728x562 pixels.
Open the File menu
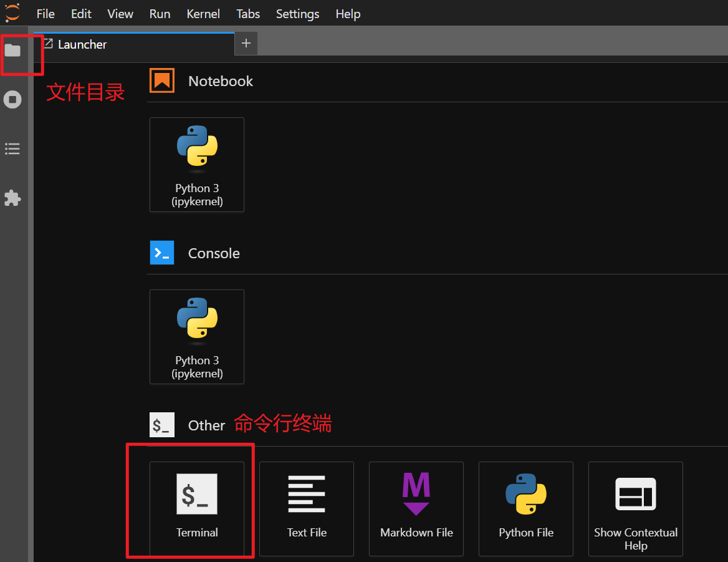(45, 14)
